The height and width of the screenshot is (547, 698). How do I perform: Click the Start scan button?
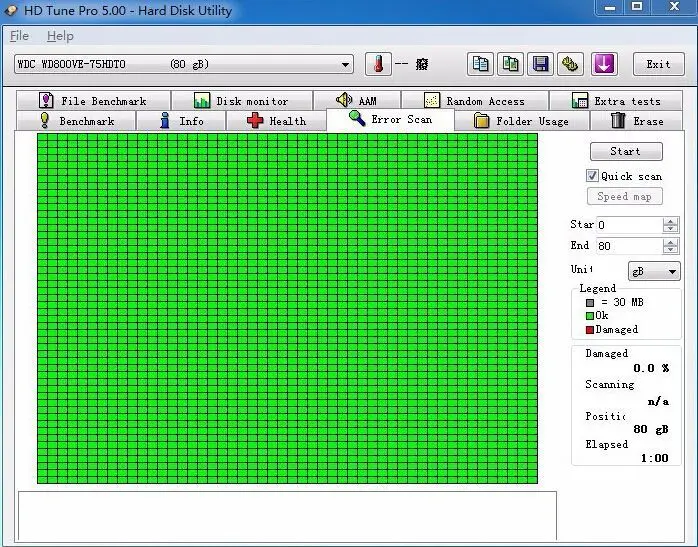point(626,151)
